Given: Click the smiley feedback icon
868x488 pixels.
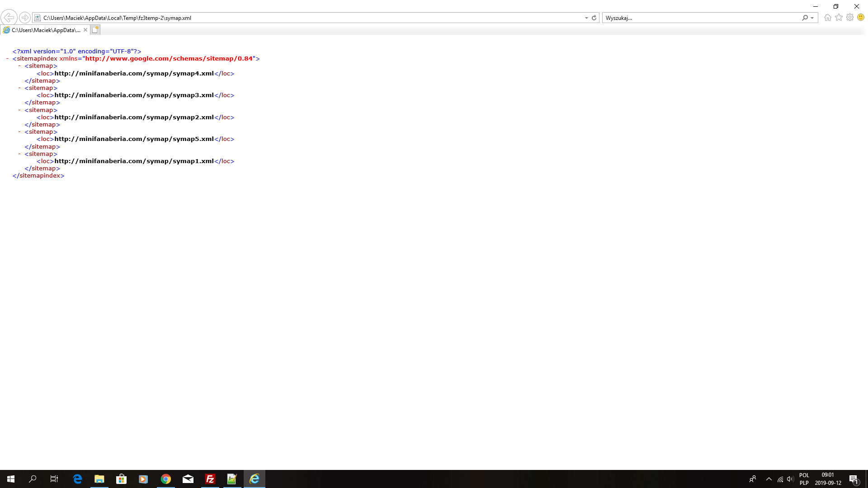Looking at the screenshot, I should pos(861,17).
